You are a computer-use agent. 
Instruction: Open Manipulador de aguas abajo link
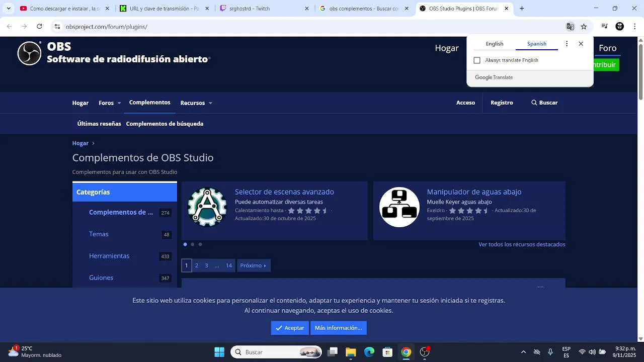[474, 192]
